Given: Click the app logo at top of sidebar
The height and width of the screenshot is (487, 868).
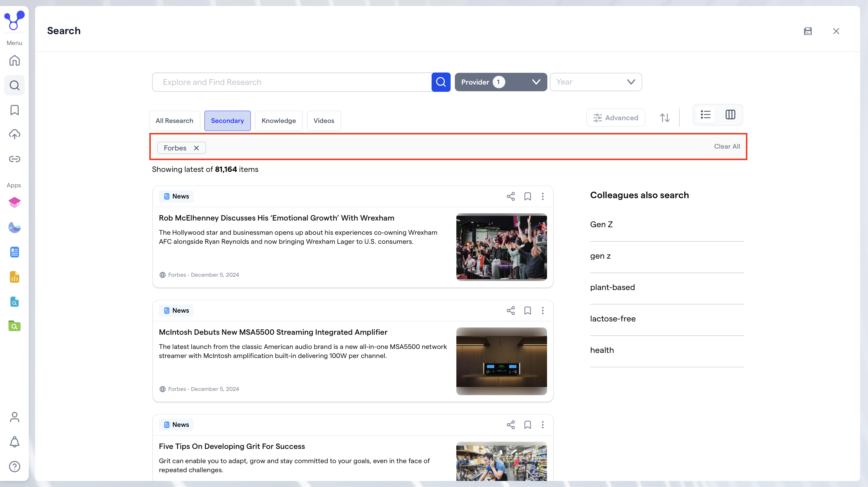Looking at the screenshot, I should coord(14,20).
